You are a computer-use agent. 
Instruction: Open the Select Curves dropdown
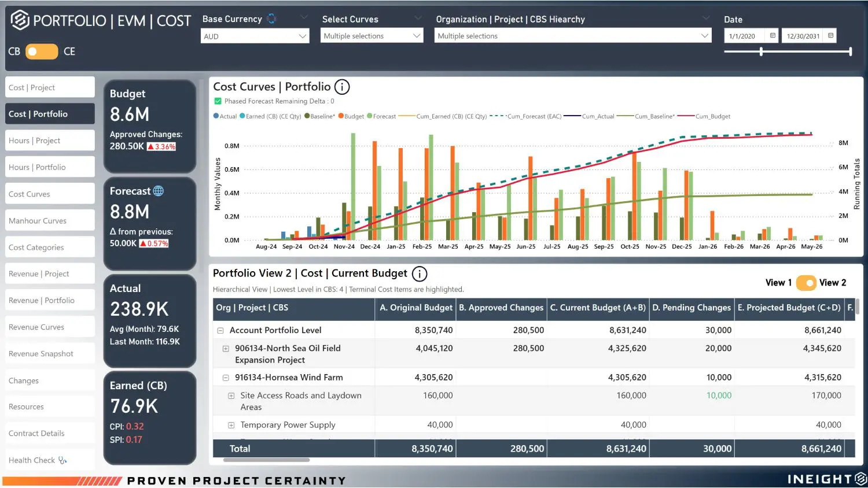click(x=372, y=36)
